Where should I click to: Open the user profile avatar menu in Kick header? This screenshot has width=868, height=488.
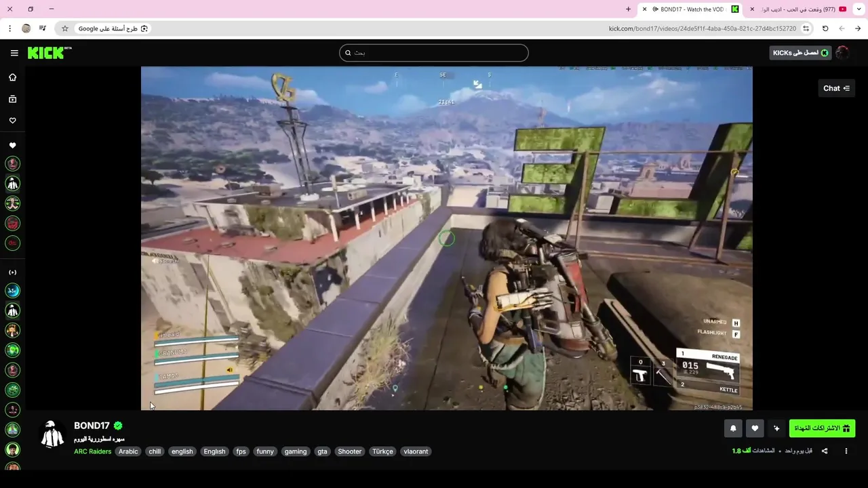tap(842, 53)
